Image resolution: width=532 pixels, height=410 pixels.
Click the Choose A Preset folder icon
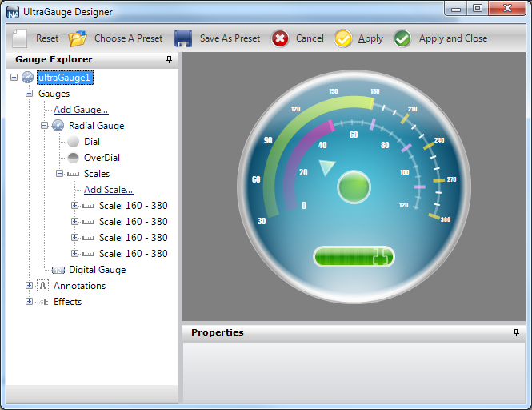[x=78, y=38]
